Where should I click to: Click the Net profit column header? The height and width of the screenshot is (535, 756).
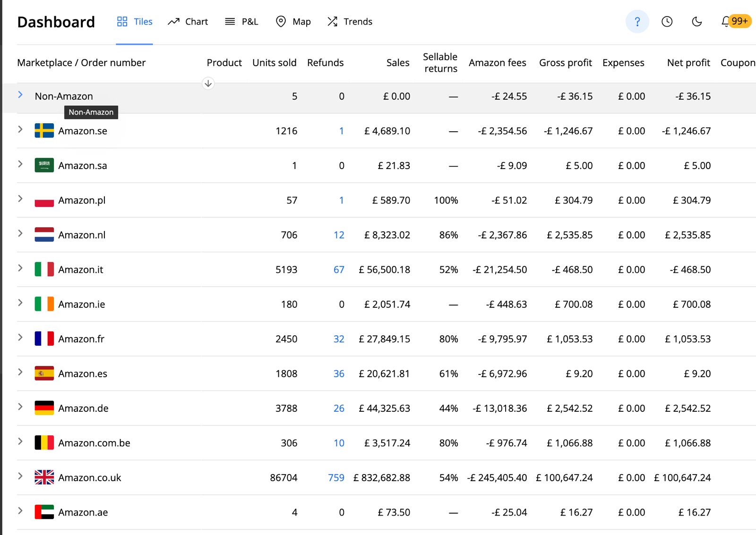688,63
